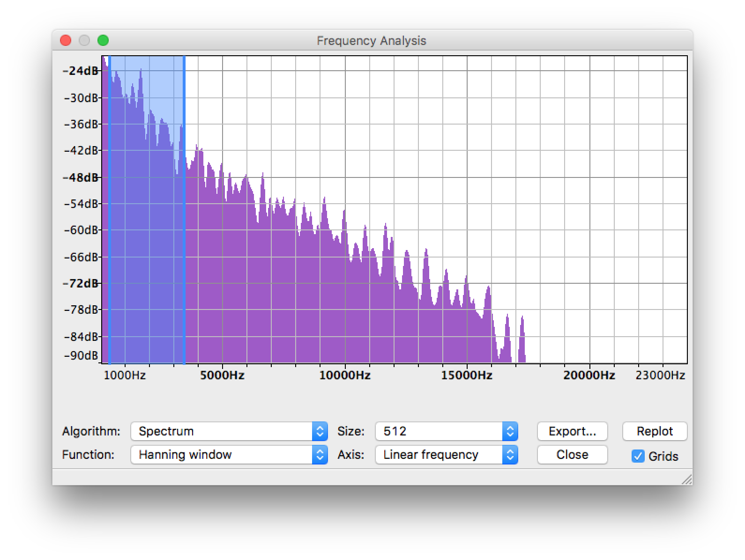The image size is (745, 560).
Task: Click the Close button beside Axis
Action: [572, 455]
